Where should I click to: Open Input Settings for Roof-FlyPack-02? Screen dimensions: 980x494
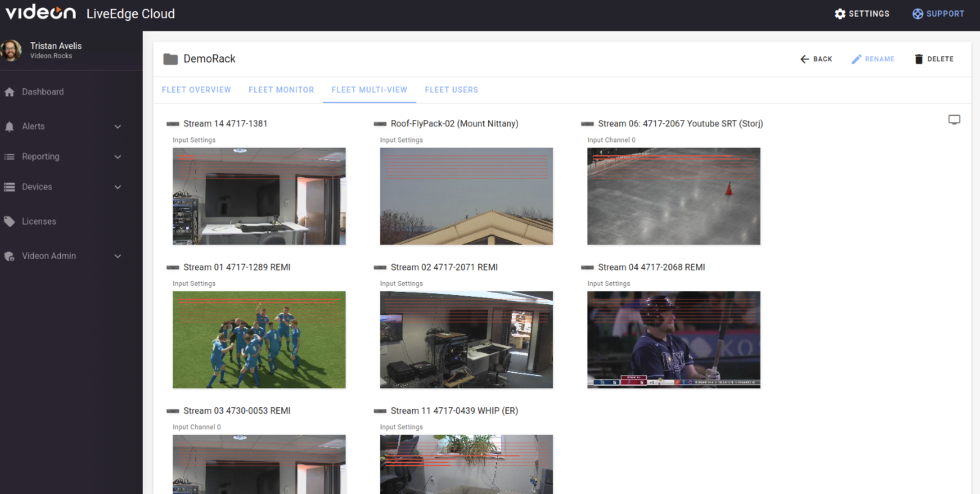(x=401, y=140)
